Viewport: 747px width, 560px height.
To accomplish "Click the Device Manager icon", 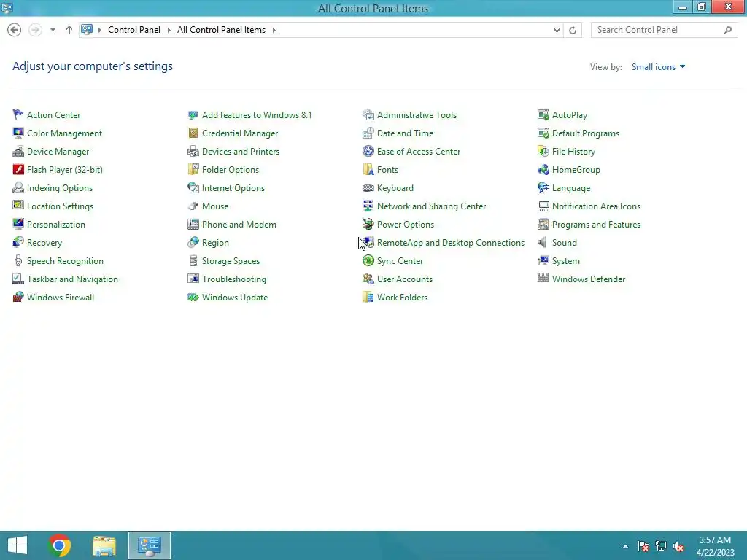I will (x=18, y=152).
